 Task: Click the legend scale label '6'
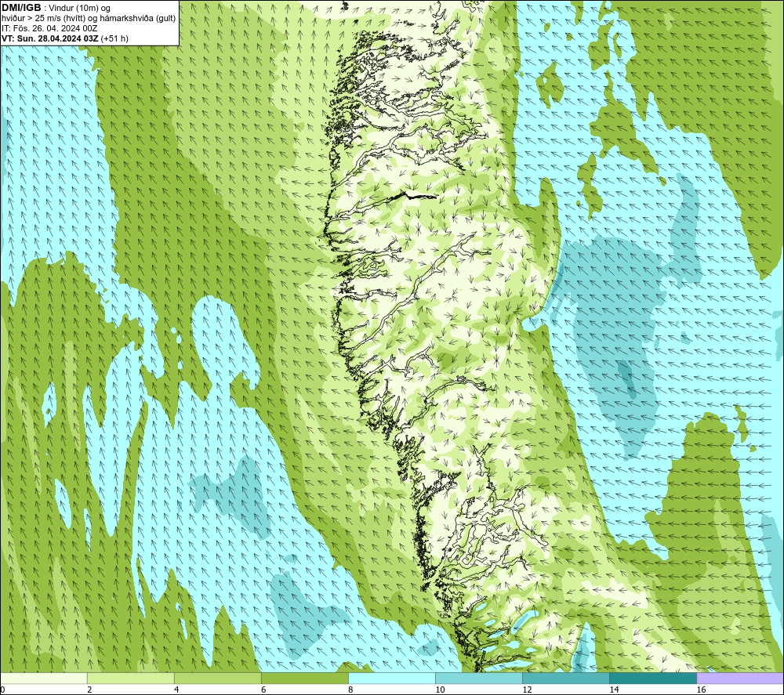263,690
